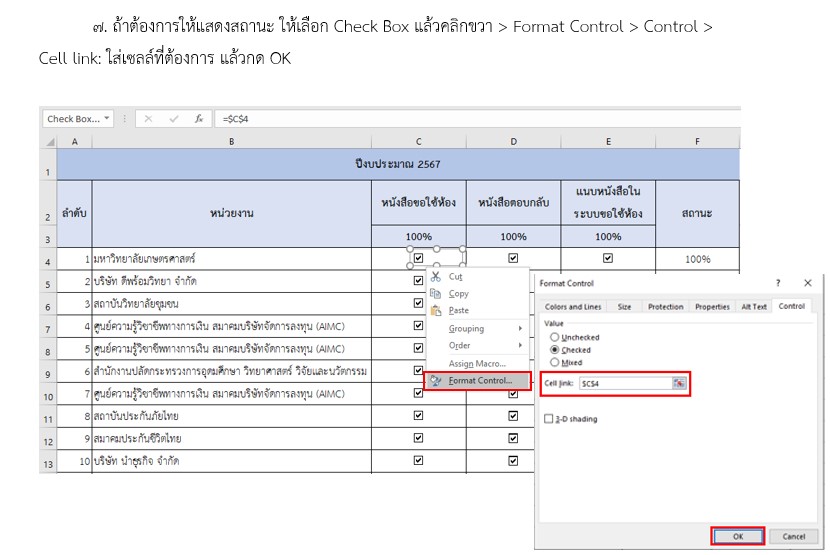Click the Cell link range selector icon
Image resolution: width=830 pixels, height=555 pixels.
click(x=679, y=383)
